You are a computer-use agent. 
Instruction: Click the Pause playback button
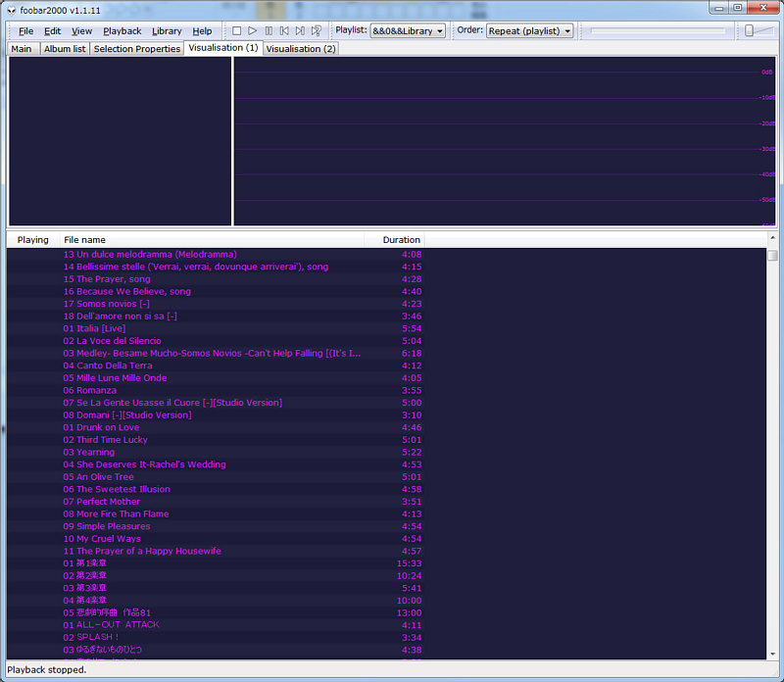point(269,31)
